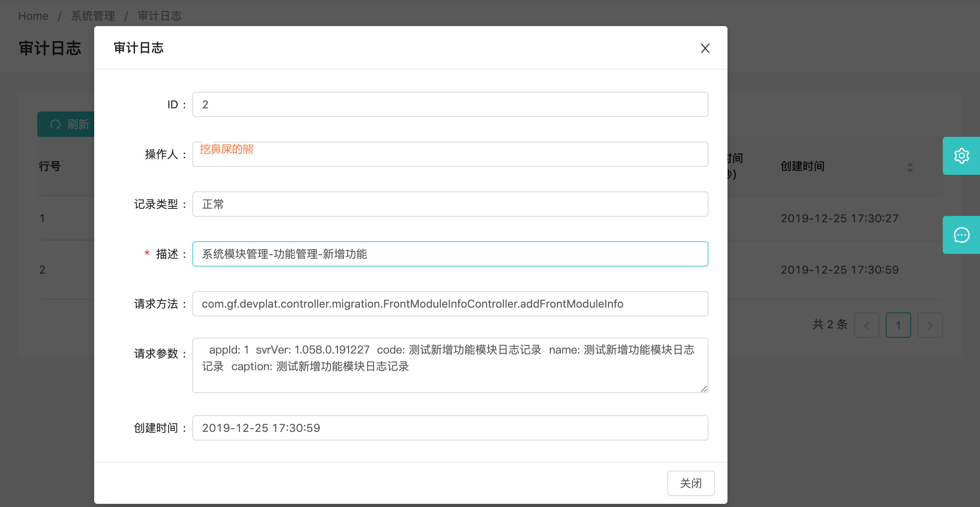The height and width of the screenshot is (507, 980).
Task: Select page 1 in pagination
Action: pyautogui.click(x=898, y=325)
